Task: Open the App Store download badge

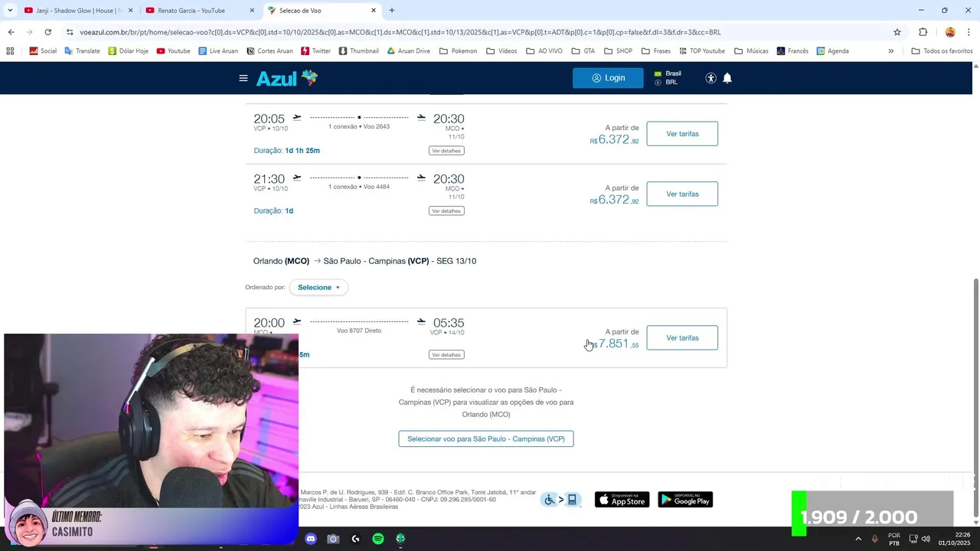Action: pyautogui.click(x=622, y=500)
